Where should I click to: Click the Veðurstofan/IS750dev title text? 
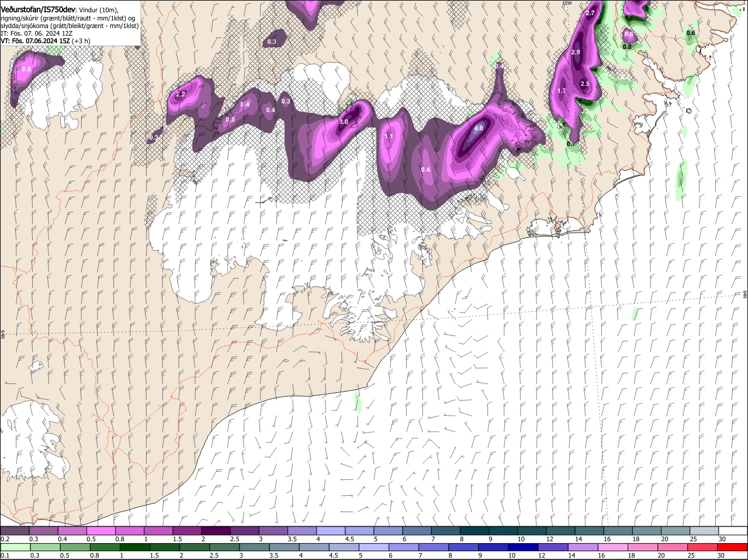point(38,10)
